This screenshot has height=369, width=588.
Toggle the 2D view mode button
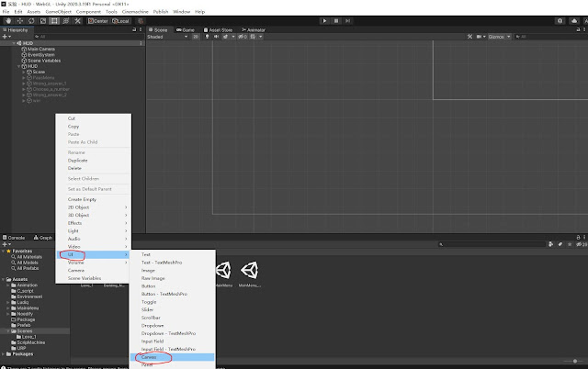(196, 37)
